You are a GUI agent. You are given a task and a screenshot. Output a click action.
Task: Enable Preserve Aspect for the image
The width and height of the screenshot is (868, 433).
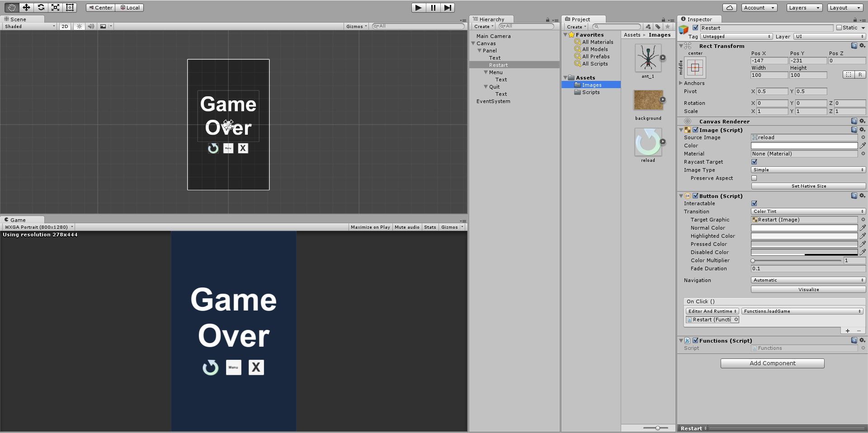click(754, 178)
